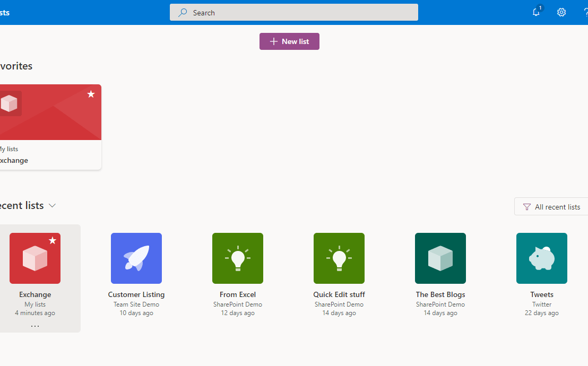Toggle the star on the favorites Exchange card
The height and width of the screenshot is (366, 588).
coord(91,94)
